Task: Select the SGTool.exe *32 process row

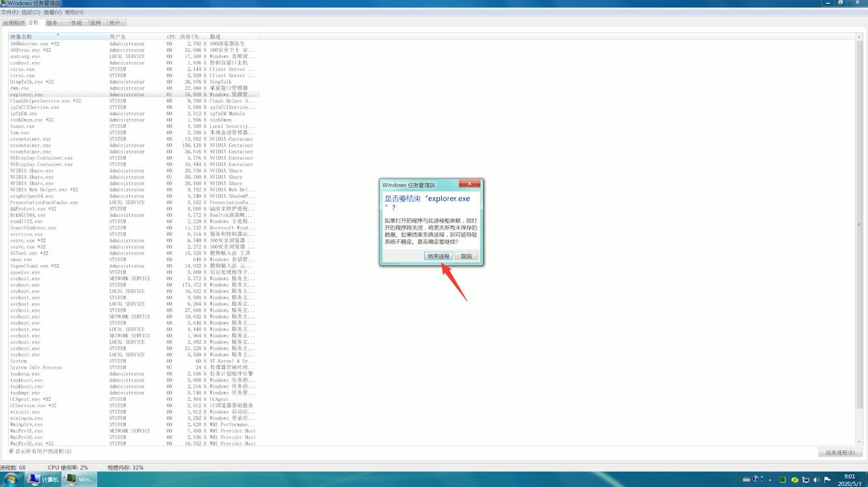Action: [x=134, y=253]
